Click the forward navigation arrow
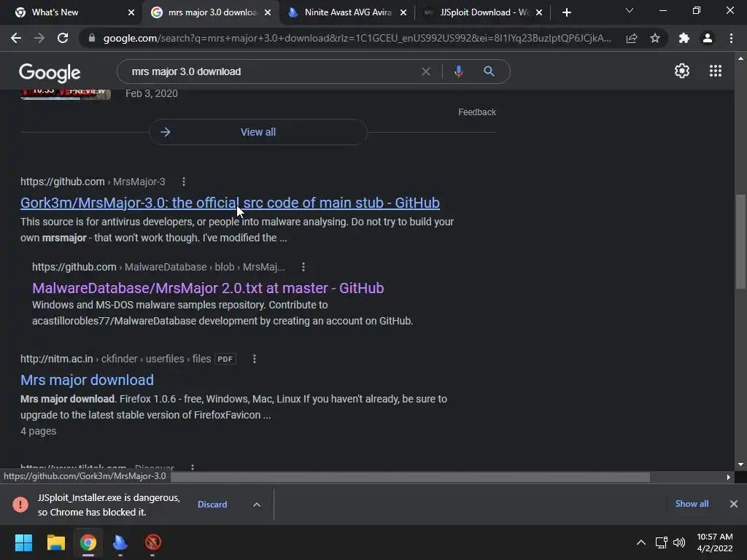Screen dimensions: 747x560 click(x=39, y=38)
